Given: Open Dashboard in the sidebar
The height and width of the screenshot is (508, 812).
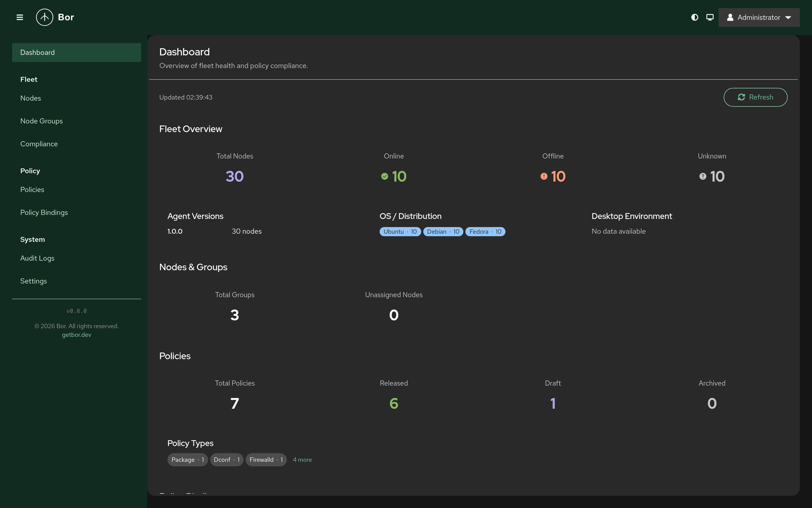Looking at the screenshot, I should point(76,52).
